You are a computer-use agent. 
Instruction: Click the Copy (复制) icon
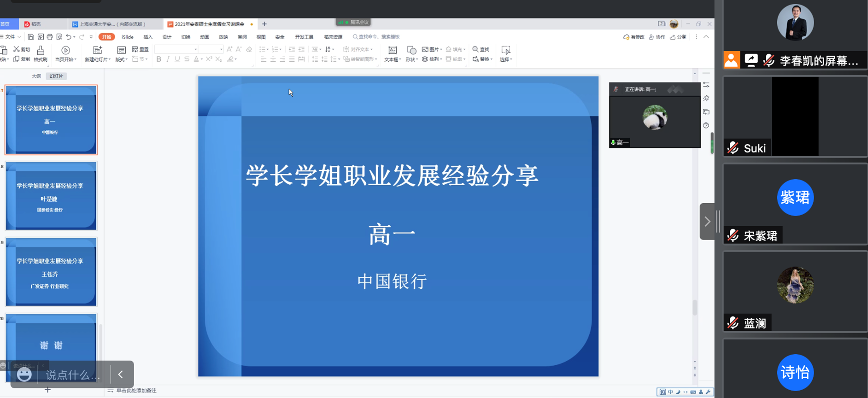pyautogui.click(x=17, y=59)
